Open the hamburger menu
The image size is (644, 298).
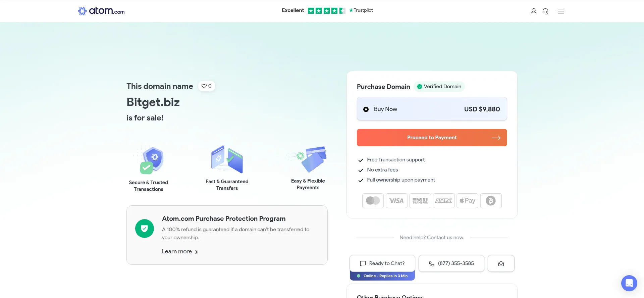click(x=561, y=11)
